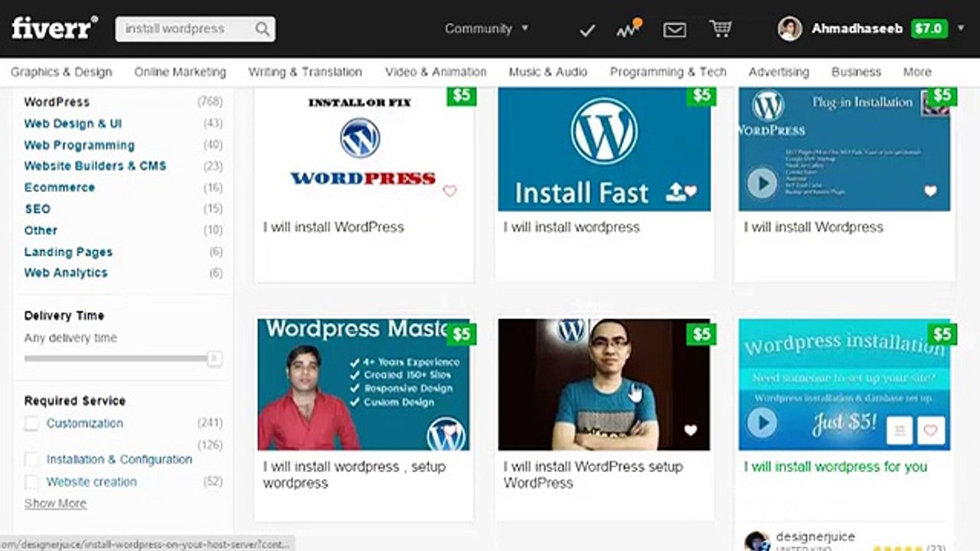Open the 'Install Fast' gig thumbnail

(x=604, y=149)
